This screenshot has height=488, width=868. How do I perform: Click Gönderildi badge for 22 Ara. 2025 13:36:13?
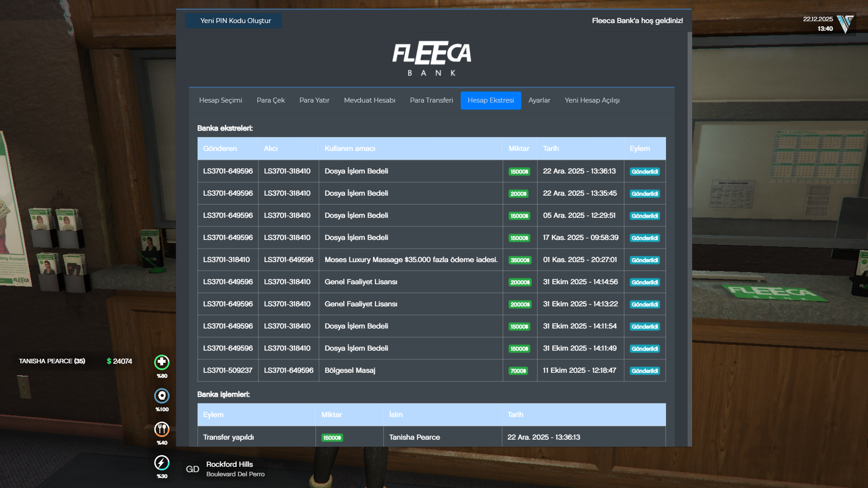[645, 172]
